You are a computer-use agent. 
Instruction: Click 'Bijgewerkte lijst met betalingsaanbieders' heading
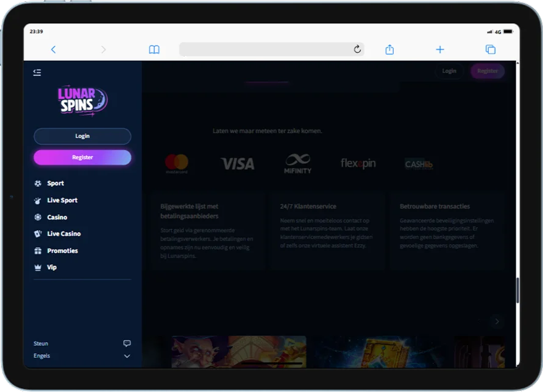click(190, 211)
